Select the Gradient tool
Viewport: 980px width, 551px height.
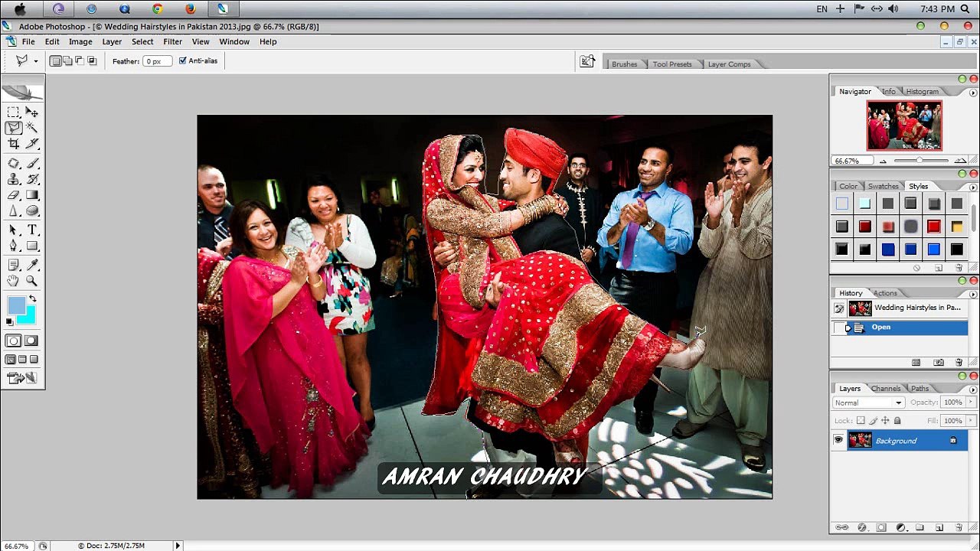(x=32, y=195)
